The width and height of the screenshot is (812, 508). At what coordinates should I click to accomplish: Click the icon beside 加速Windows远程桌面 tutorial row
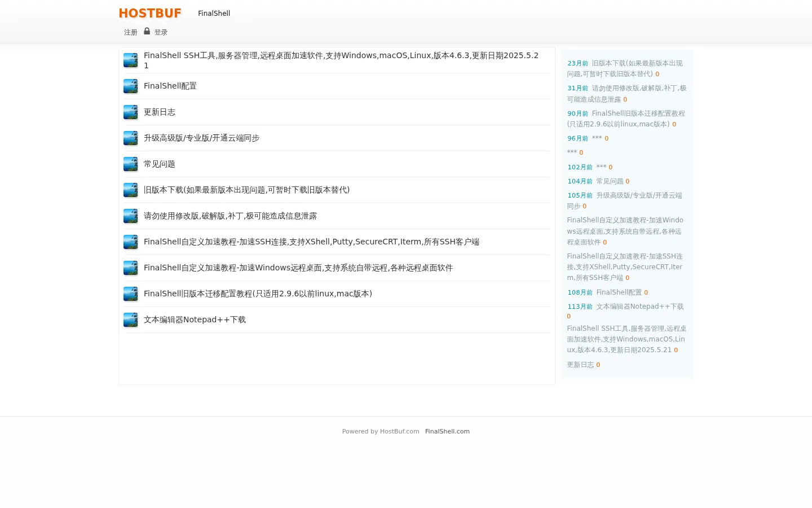131,268
